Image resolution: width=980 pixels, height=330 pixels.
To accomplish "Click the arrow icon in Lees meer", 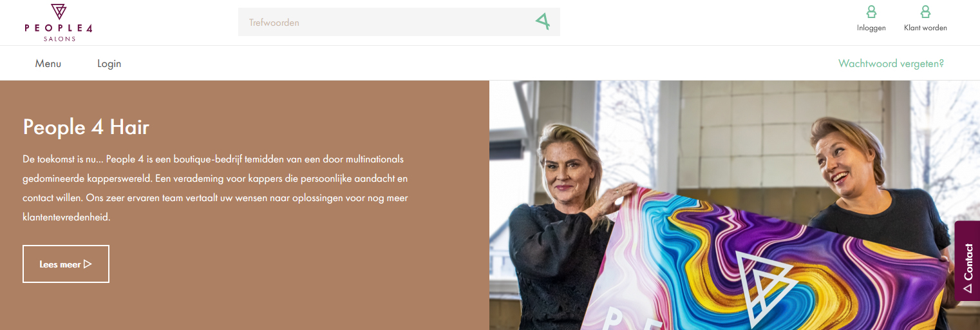I will click(88, 264).
